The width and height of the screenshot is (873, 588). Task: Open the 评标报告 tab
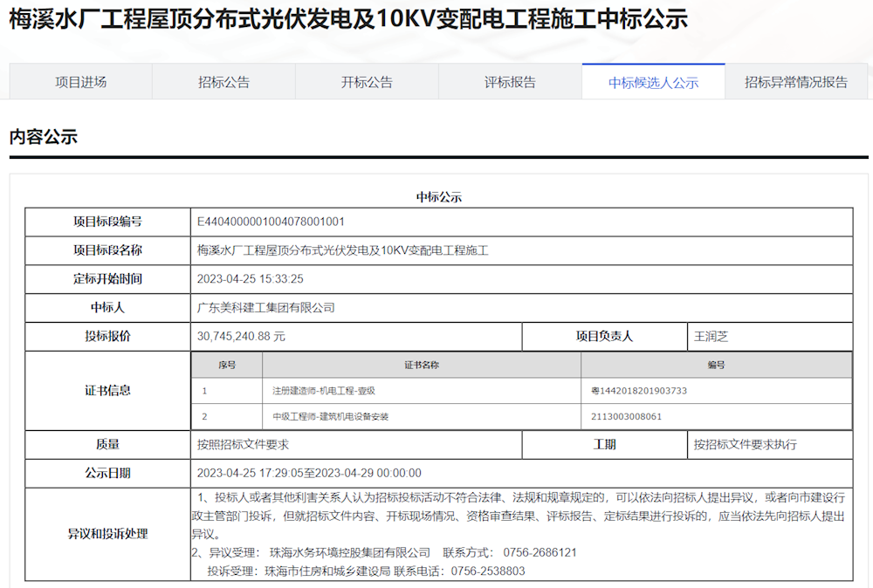coord(509,81)
